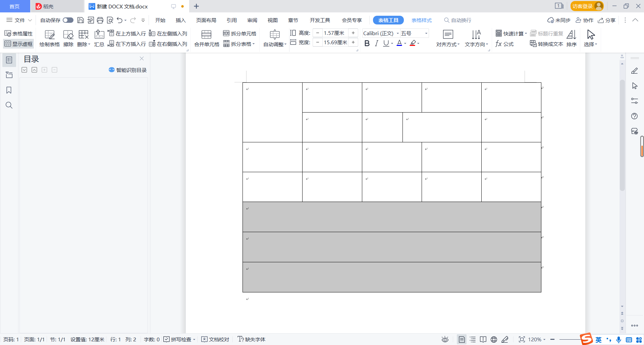Click Split Cells (拆分单元格)
644x345 pixels.
[x=240, y=33]
